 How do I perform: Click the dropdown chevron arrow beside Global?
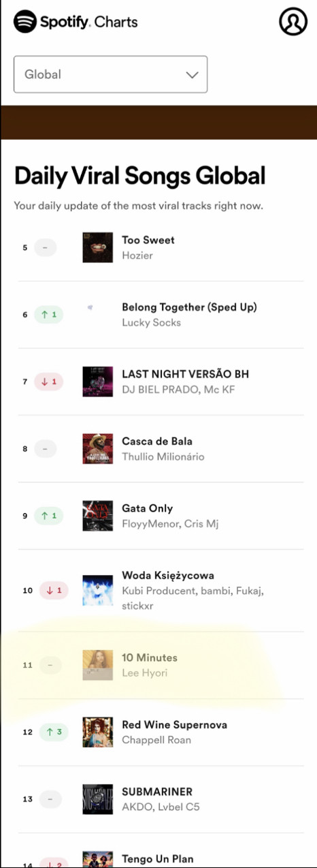(192, 74)
